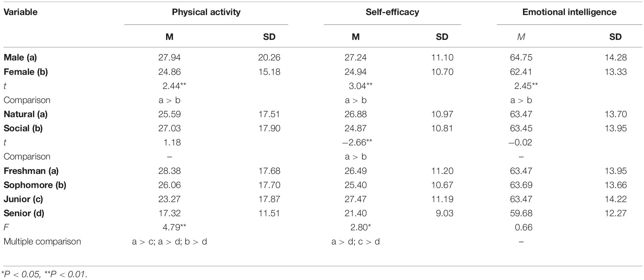Click the F value 4.79**

tap(174, 227)
